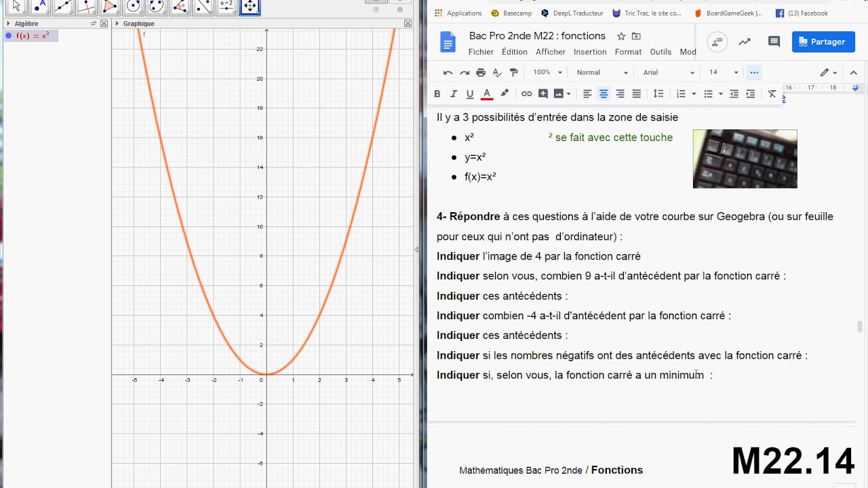Click the Partager share button
Viewport: 868px width, 488px height.
point(823,42)
